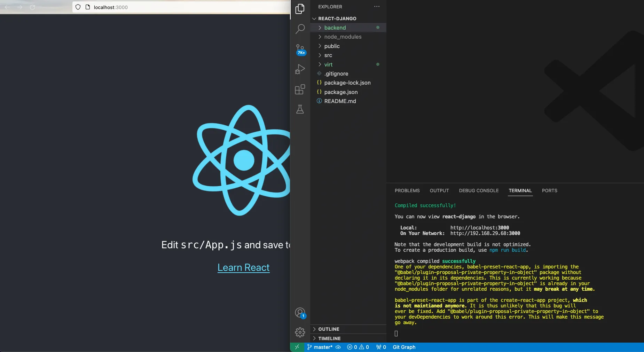Image resolution: width=644 pixels, height=352 pixels.
Task: Open the Explorer view in activity bar
Action: [300, 9]
